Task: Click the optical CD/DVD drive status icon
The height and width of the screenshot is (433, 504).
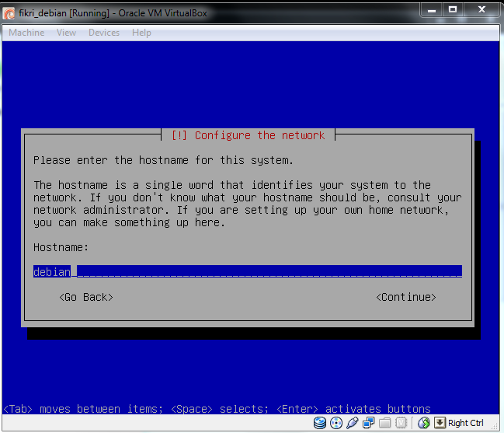Action: [x=336, y=423]
